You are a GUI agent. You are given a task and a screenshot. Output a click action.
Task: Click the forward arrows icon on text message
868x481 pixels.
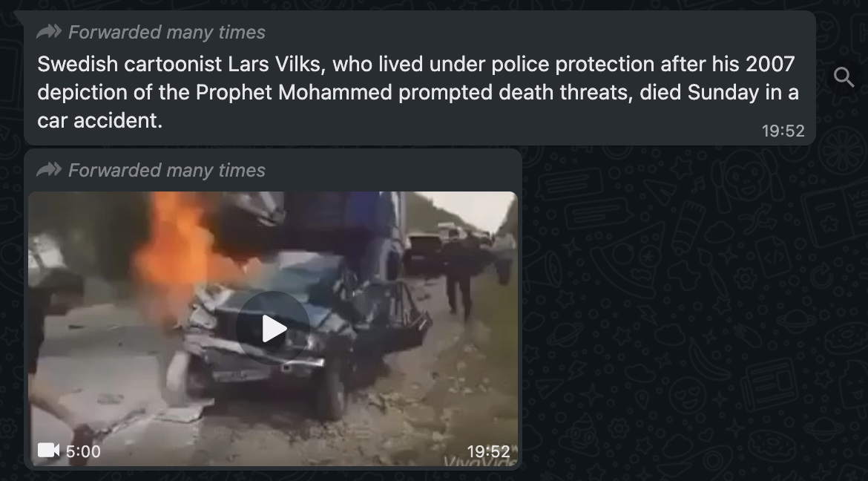tap(49, 32)
